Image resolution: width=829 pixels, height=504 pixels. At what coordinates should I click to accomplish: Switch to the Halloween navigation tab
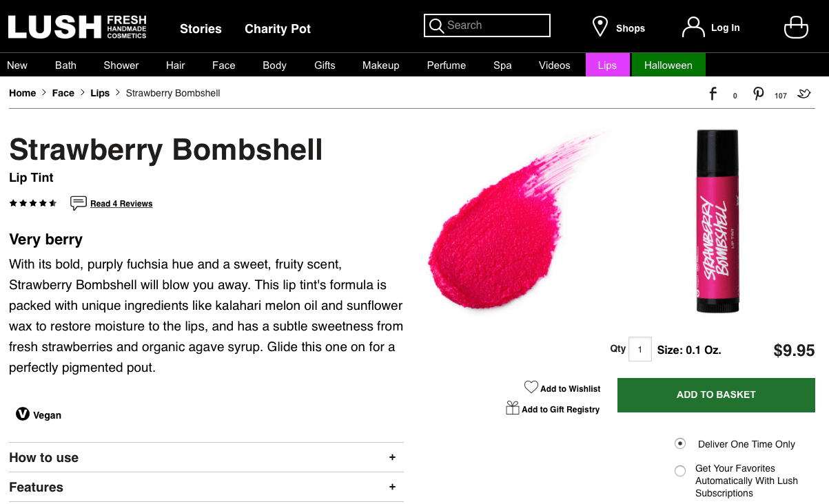coord(667,65)
